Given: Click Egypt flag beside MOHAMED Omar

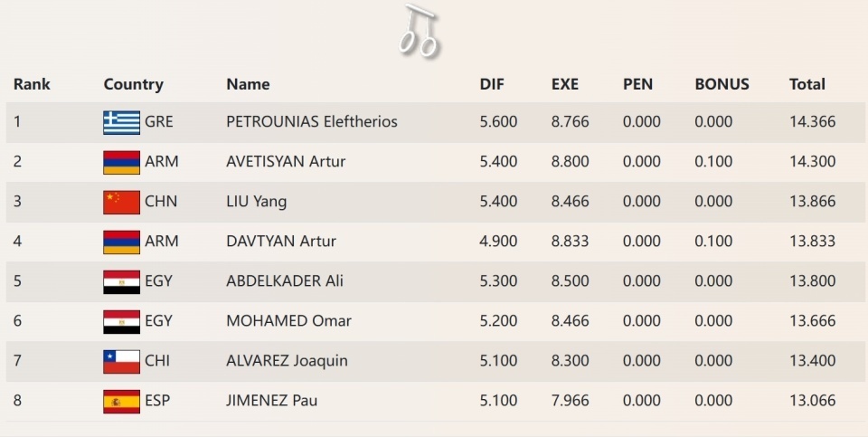Looking at the screenshot, I should 121,321.
